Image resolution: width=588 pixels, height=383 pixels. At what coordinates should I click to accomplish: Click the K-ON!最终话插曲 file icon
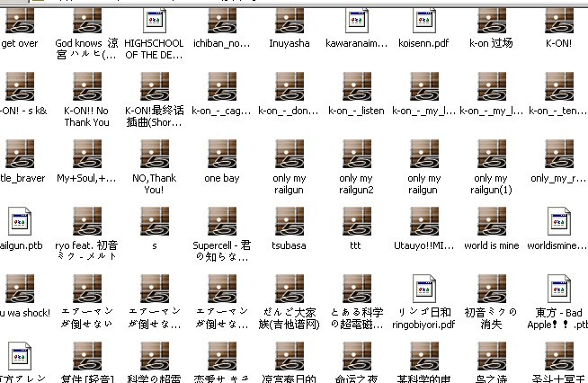(x=155, y=86)
